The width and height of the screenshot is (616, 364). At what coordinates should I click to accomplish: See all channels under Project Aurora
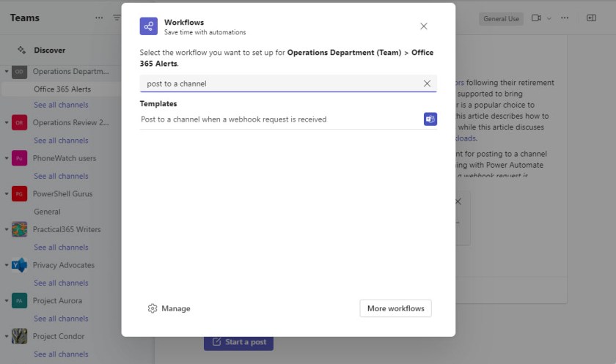[x=61, y=319]
